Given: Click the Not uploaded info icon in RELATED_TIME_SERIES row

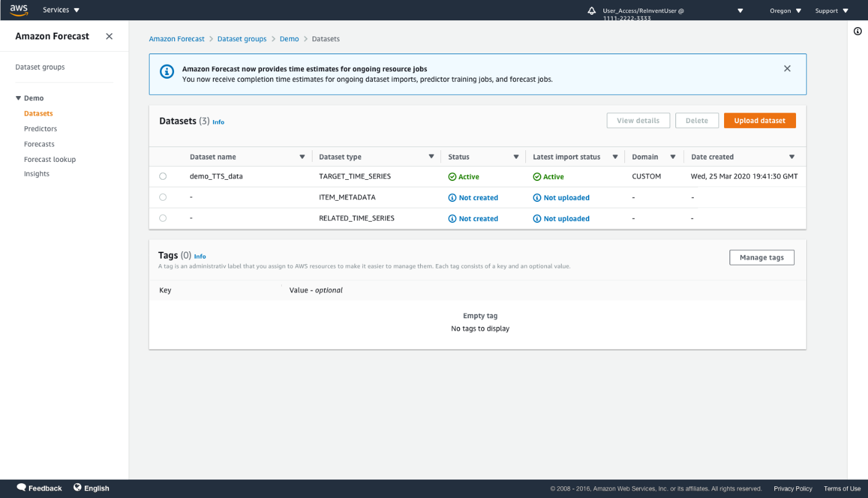Looking at the screenshot, I should [x=537, y=219].
